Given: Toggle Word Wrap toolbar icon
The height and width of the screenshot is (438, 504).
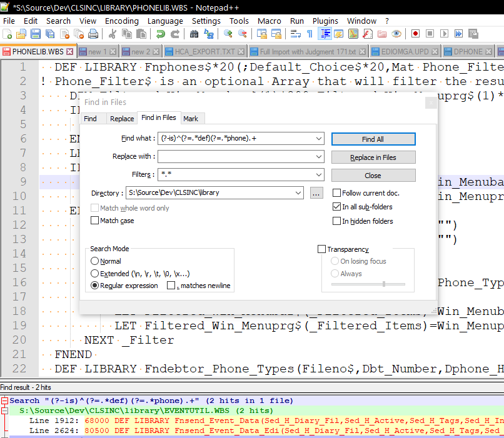Looking at the screenshot, I should (x=295, y=34).
